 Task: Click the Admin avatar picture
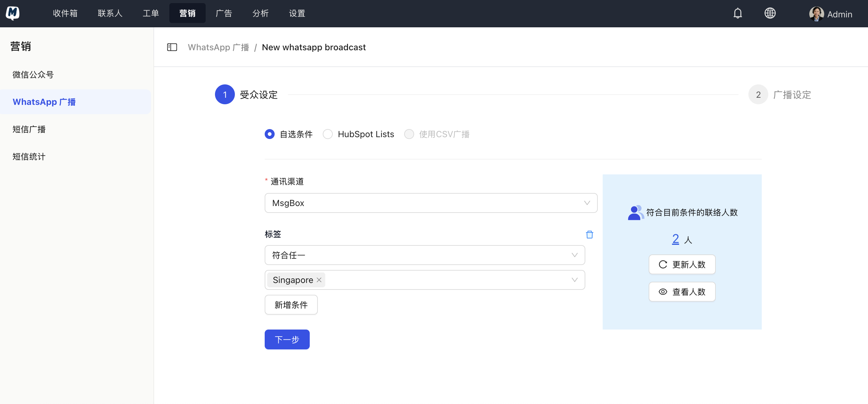[816, 14]
